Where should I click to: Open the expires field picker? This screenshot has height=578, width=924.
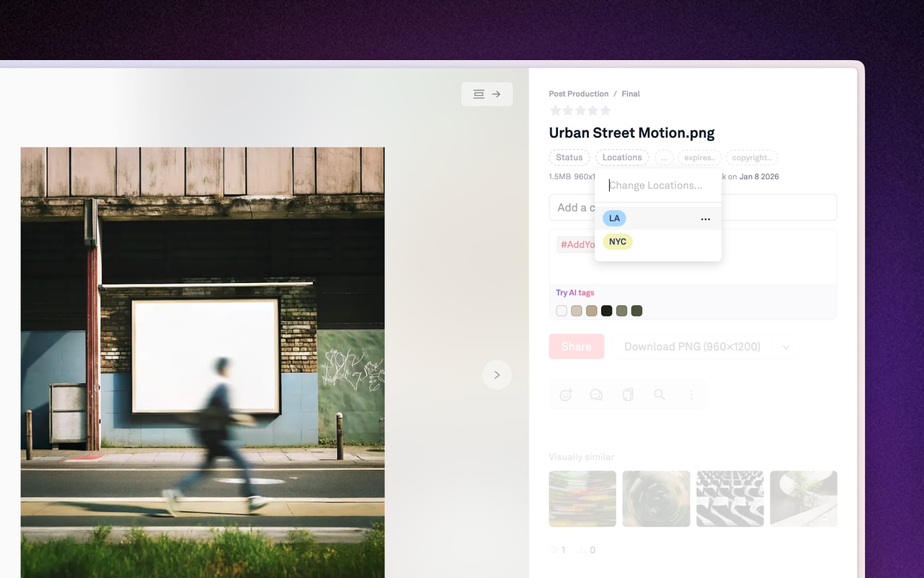coord(699,158)
